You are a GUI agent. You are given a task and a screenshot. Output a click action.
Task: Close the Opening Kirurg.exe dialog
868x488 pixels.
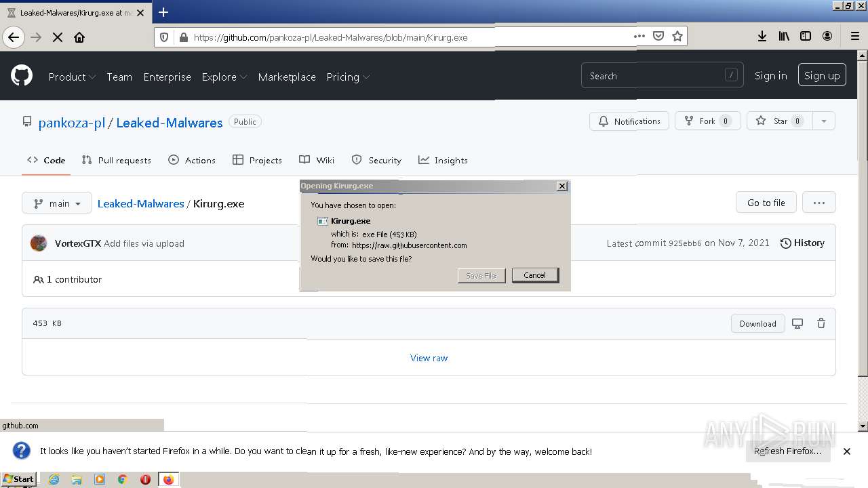pos(561,186)
